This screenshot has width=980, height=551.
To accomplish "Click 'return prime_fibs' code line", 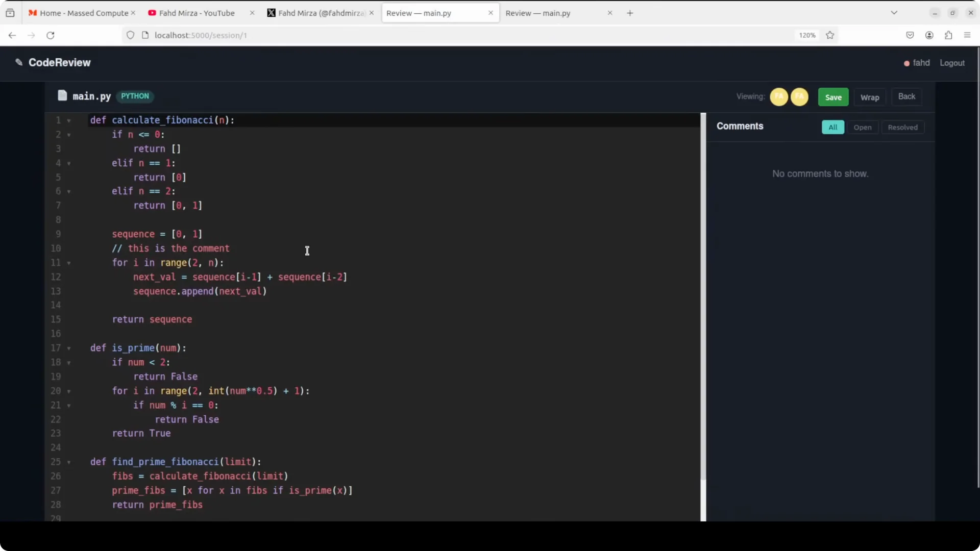I will [x=157, y=505].
